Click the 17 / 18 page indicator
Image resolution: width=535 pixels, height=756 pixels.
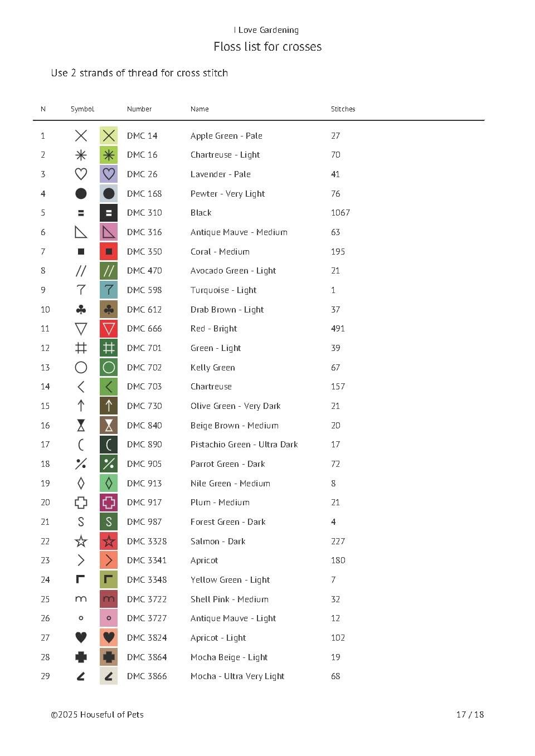click(x=470, y=715)
